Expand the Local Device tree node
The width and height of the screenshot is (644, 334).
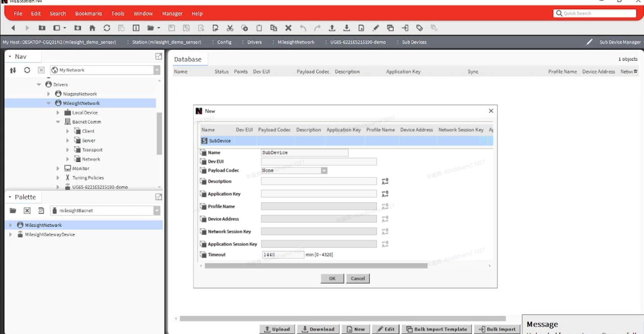click(58, 113)
